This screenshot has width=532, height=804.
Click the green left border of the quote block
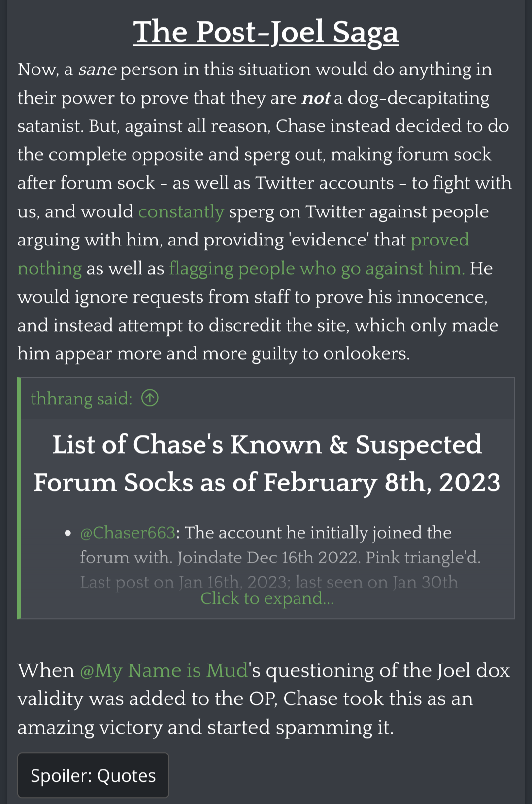point(19,498)
